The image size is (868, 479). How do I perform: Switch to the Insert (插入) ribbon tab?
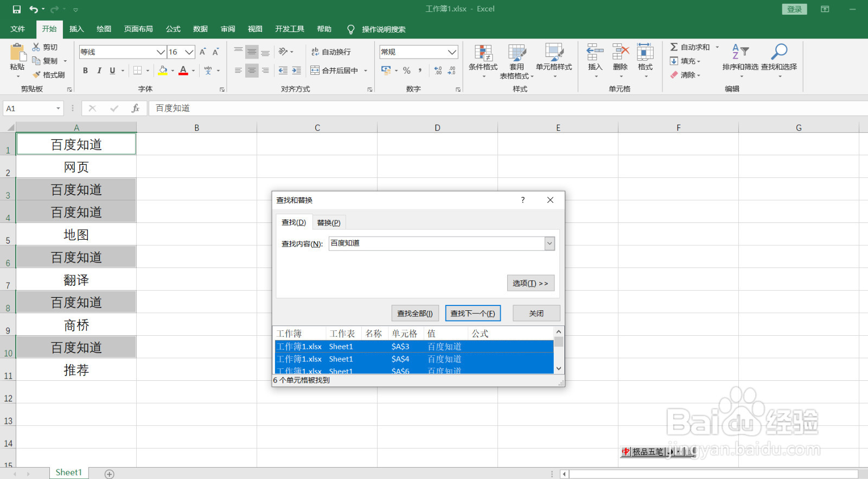click(76, 29)
